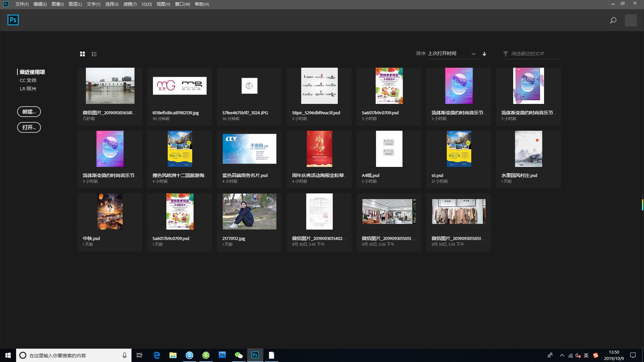Click the Photoshop home logo icon
Screen dimensions: 644x362
pyautogui.click(x=13, y=20)
